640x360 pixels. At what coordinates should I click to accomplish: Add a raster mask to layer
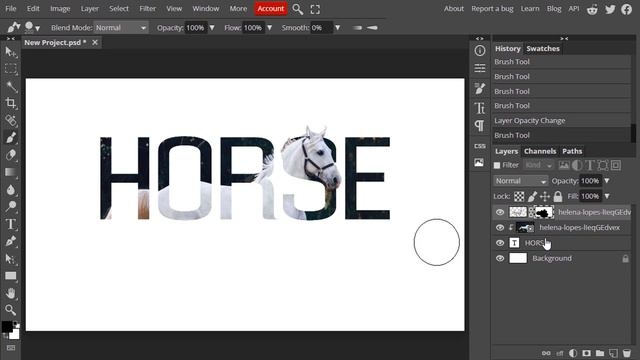[x=586, y=353]
